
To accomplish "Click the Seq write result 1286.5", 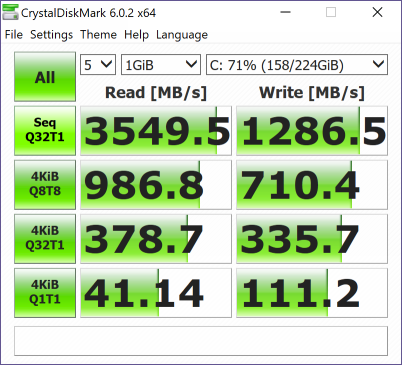I will (312, 131).
